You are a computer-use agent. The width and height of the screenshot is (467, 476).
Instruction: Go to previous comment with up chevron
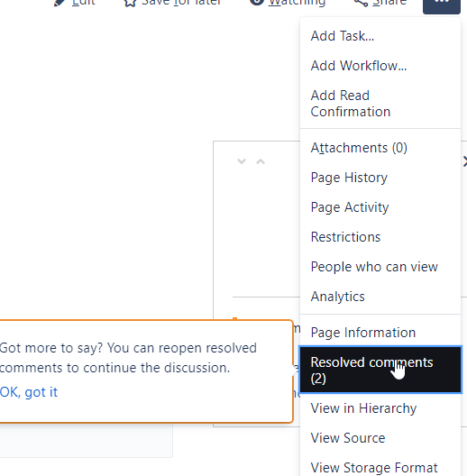(x=261, y=161)
